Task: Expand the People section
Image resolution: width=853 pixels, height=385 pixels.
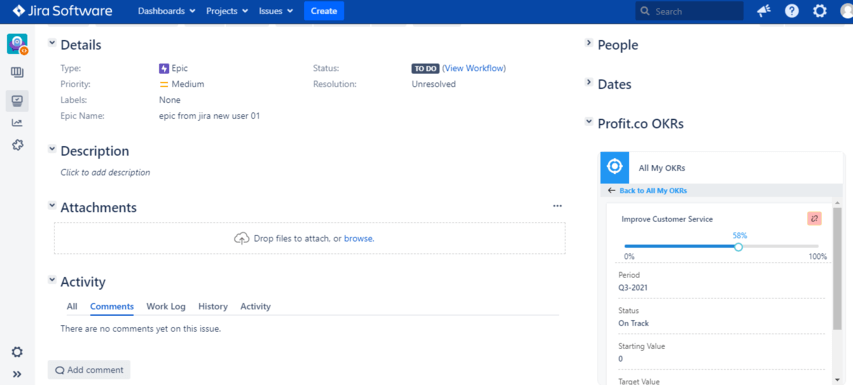Action: pos(589,43)
